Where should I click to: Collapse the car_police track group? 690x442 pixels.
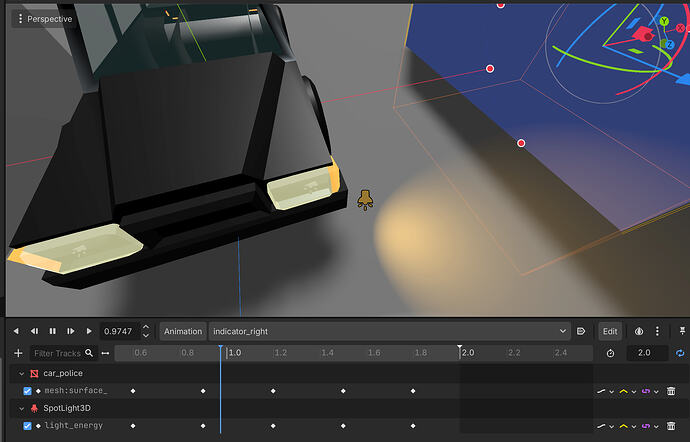(x=21, y=373)
